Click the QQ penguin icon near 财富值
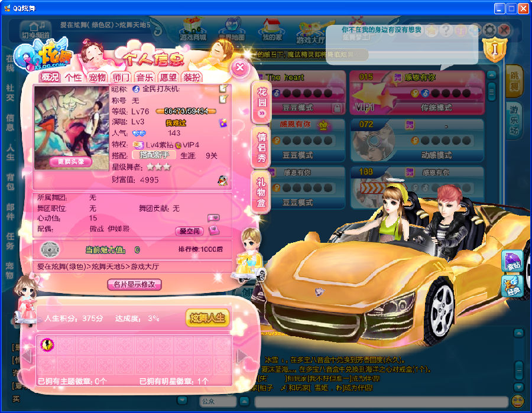 (223, 181)
